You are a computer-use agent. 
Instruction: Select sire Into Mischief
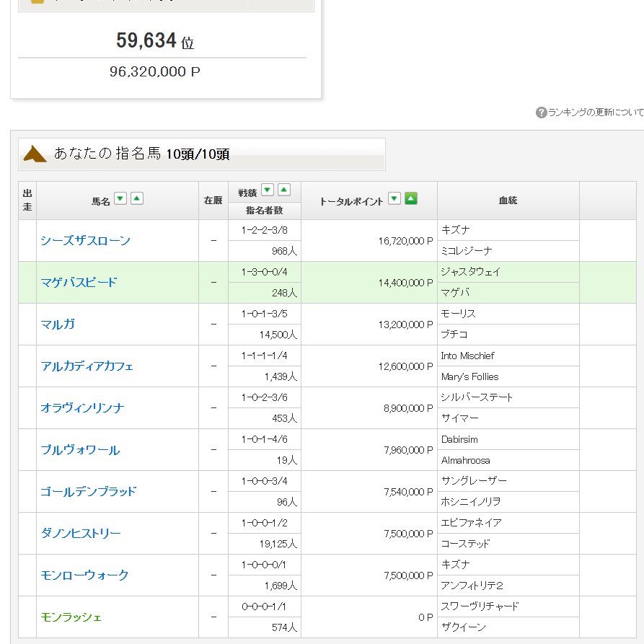467,356
